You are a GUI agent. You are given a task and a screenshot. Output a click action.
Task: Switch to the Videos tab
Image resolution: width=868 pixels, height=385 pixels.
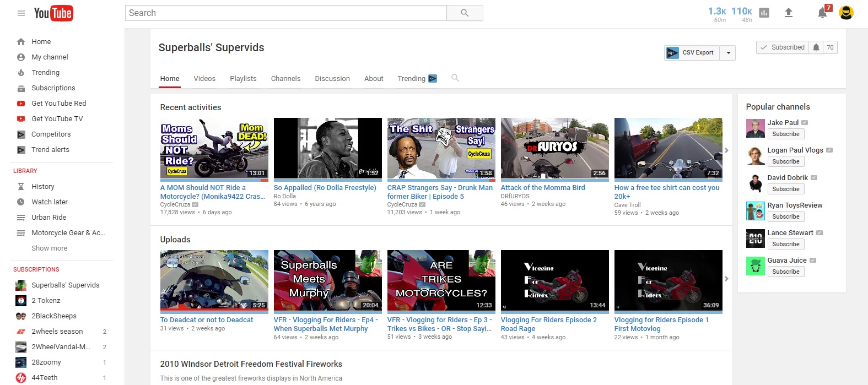pyautogui.click(x=204, y=79)
